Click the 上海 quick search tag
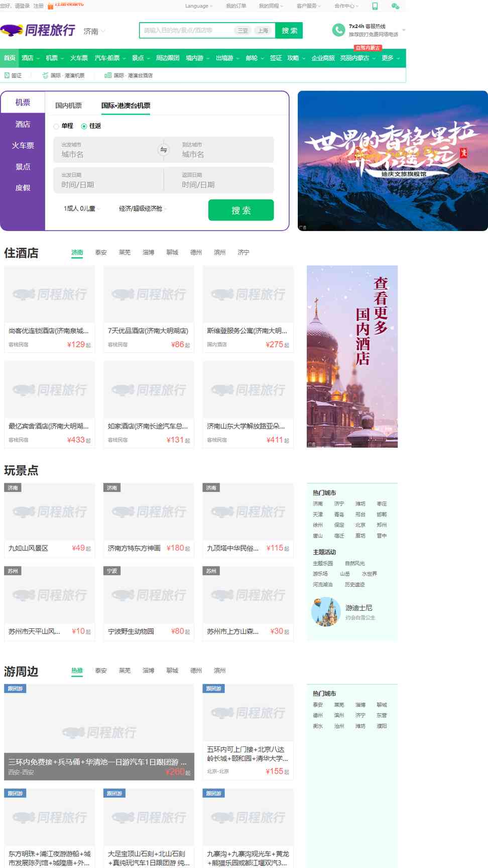 point(263,31)
